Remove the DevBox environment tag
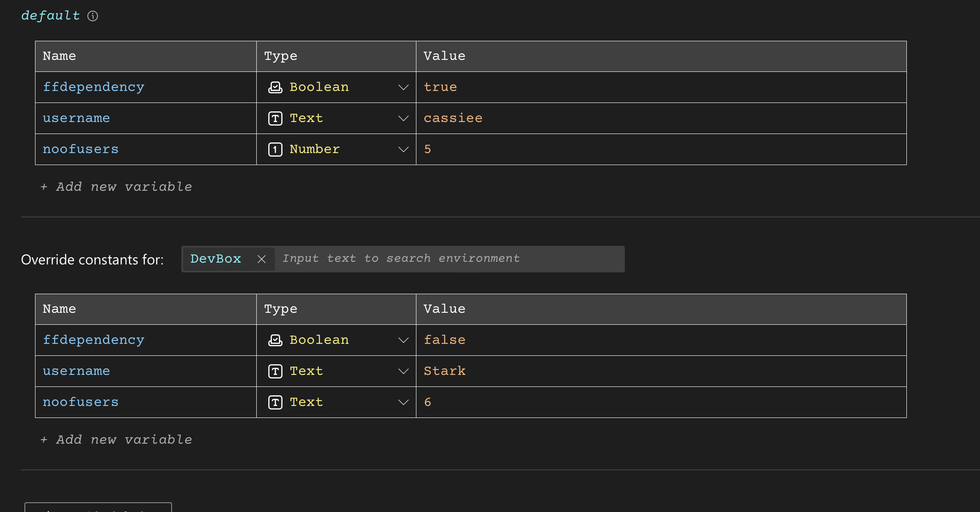Viewport: 980px width, 512px height. 262,259
